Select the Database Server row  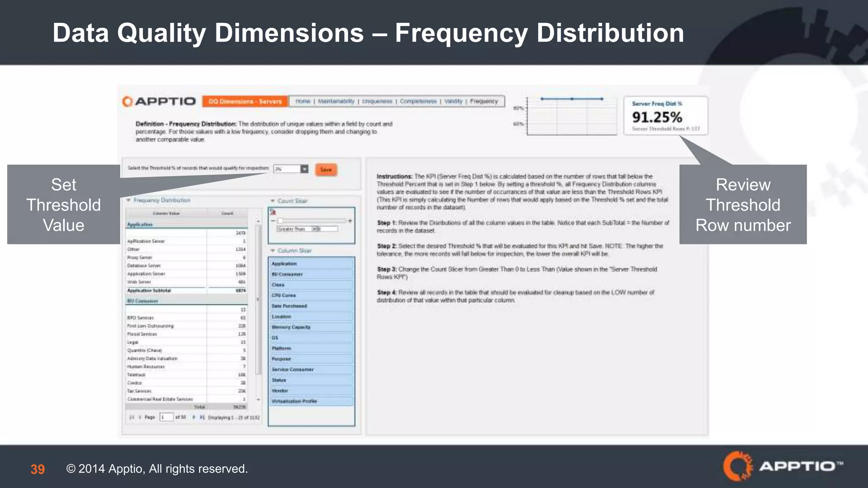tap(186, 266)
